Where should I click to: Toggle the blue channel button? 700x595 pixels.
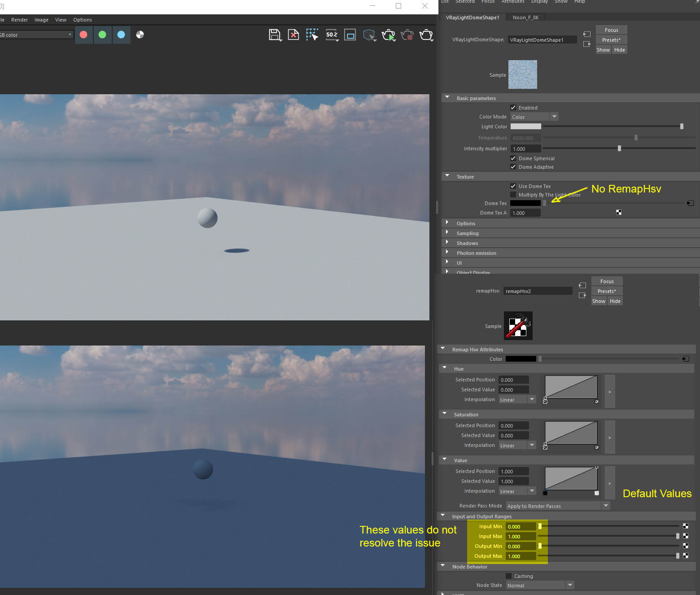(x=121, y=35)
